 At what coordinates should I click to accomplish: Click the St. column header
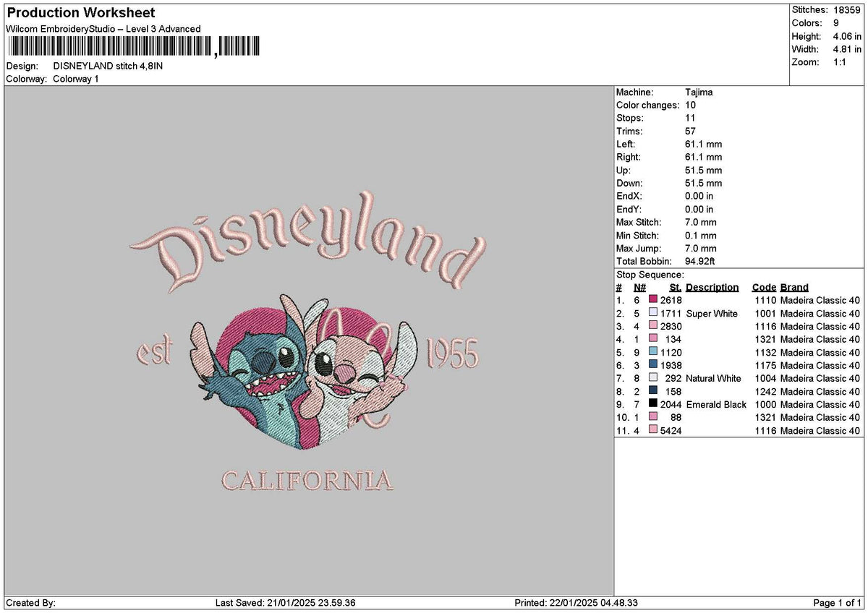click(676, 287)
